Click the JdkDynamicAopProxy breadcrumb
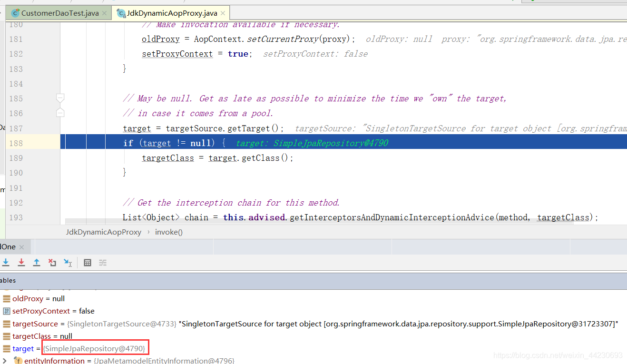This screenshot has height=364, width=627. tap(104, 232)
